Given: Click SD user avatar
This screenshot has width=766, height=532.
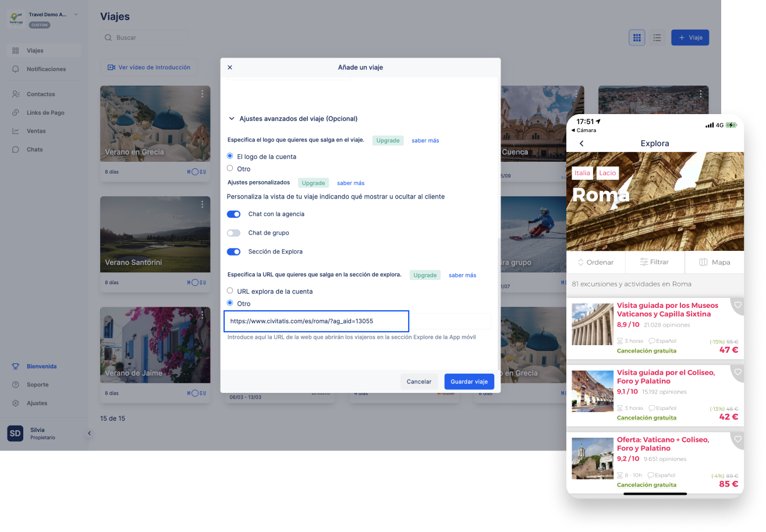Looking at the screenshot, I should (15, 433).
